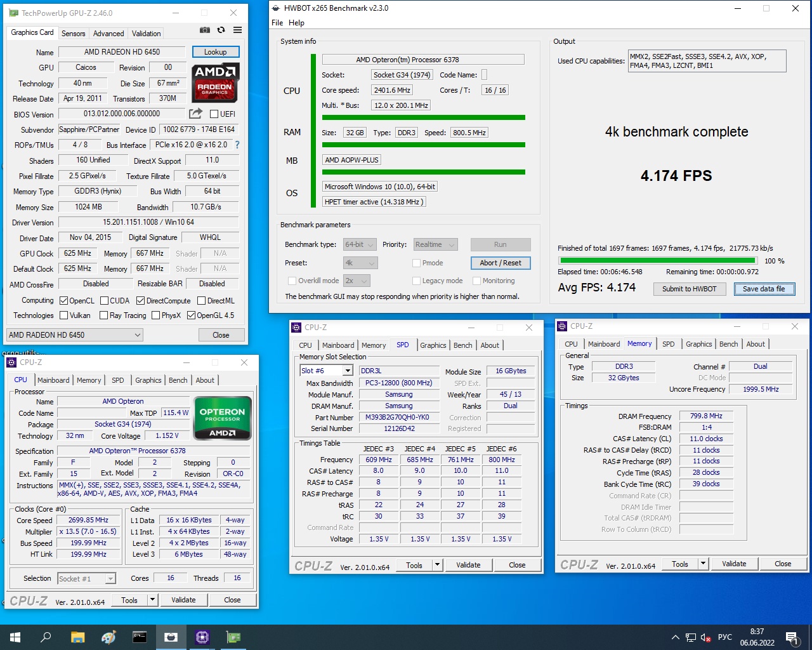Screen dimensions: 812x650
Task: Click the Code Name field in HWBOT x265
Action: click(484, 75)
